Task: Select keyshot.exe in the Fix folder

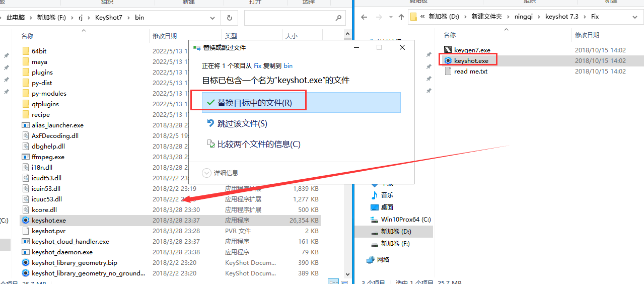Action: point(471,60)
